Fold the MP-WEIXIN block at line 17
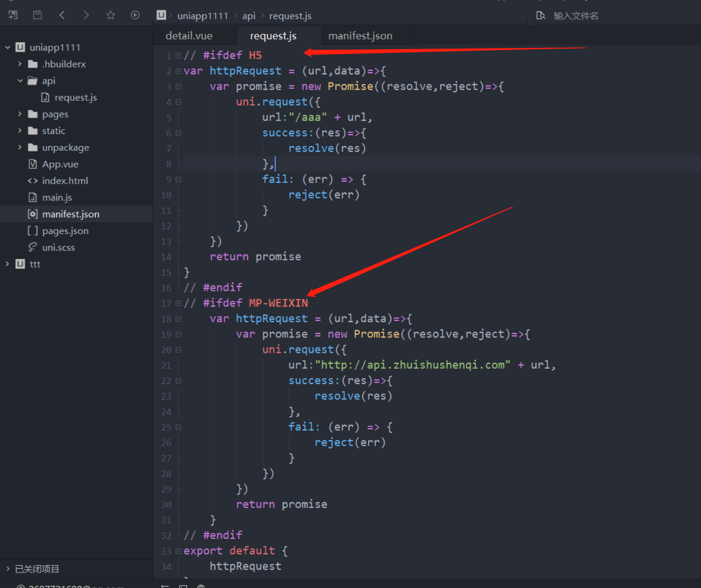 177,303
